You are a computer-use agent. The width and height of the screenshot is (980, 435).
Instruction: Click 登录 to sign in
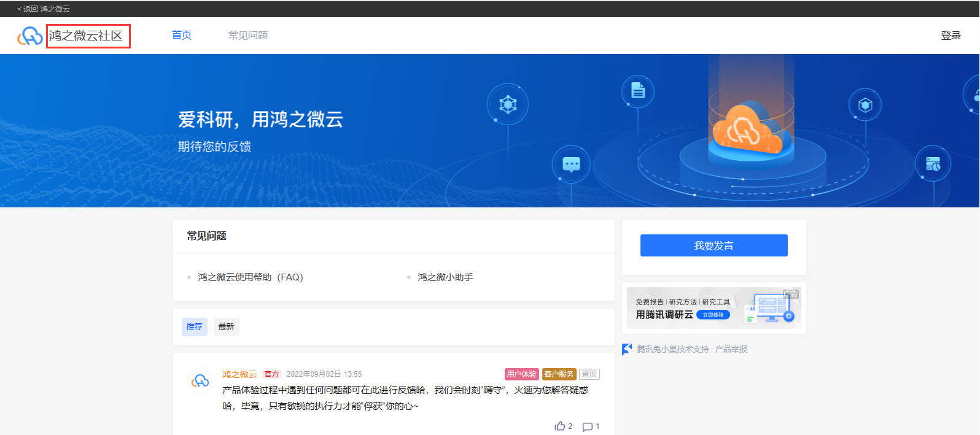tap(951, 36)
